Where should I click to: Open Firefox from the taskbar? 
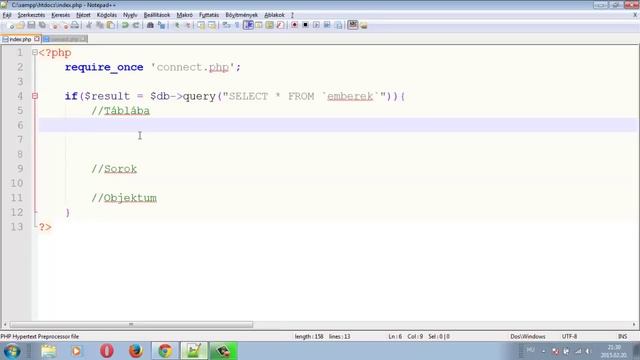(x=136, y=351)
